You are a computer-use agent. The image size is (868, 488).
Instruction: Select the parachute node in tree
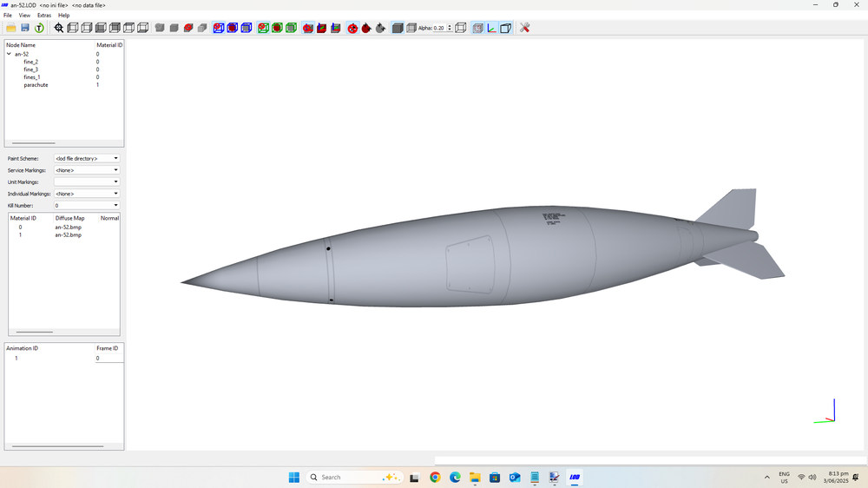coord(36,85)
